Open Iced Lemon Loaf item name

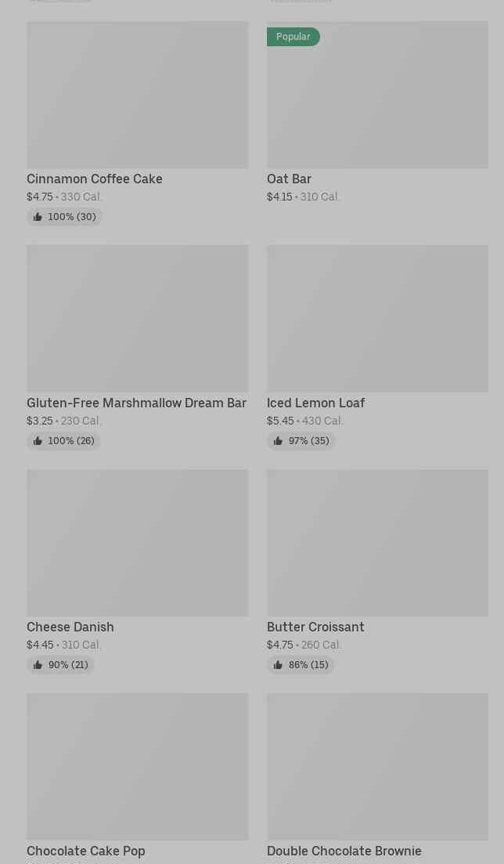(x=315, y=403)
